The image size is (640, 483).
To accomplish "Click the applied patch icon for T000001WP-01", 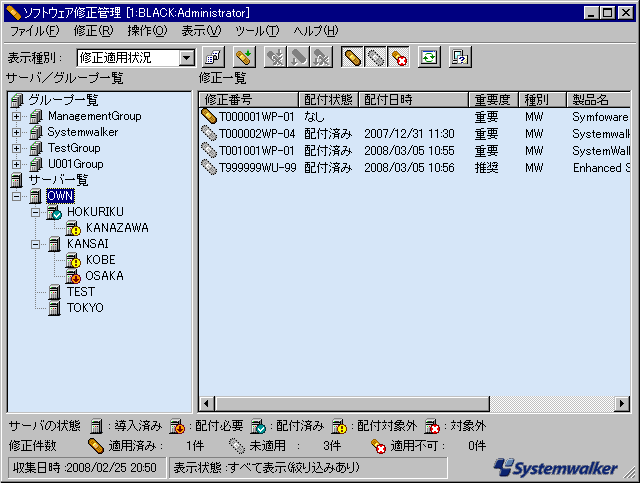I will pyautogui.click(x=209, y=117).
